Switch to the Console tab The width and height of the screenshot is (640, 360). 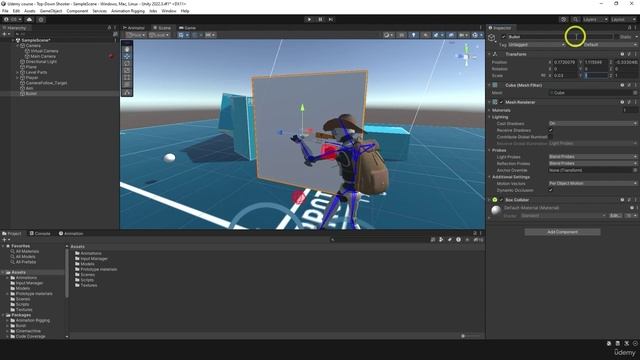click(x=40, y=233)
